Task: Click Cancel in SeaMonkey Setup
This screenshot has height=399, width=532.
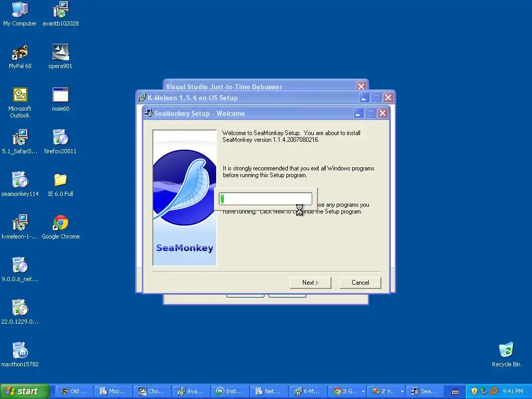Action: (x=361, y=283)
